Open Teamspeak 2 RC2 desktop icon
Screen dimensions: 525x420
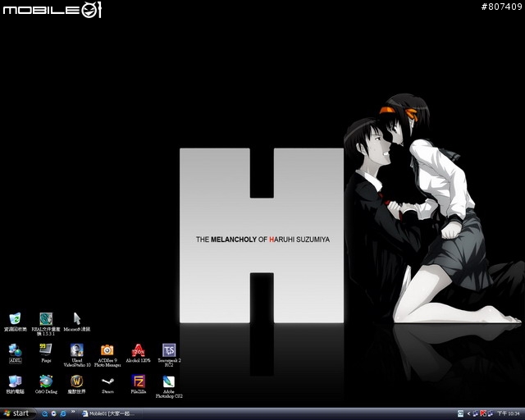[x=168, y=350]
